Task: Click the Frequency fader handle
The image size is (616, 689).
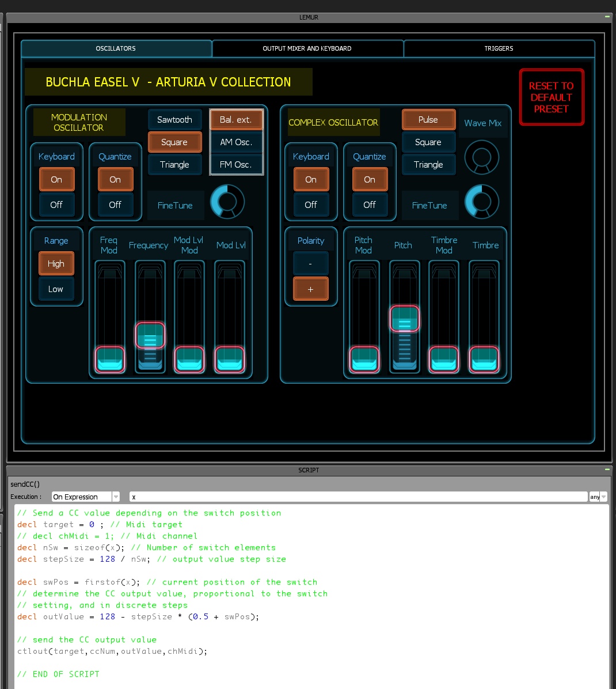Action: coord(150,335)
